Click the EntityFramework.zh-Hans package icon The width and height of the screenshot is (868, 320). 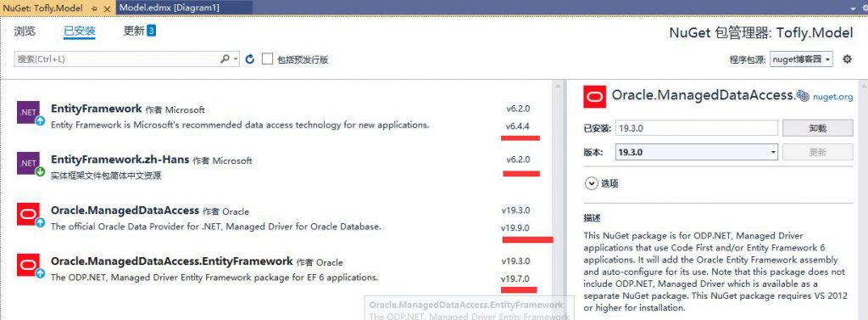(x=28, y=163)
